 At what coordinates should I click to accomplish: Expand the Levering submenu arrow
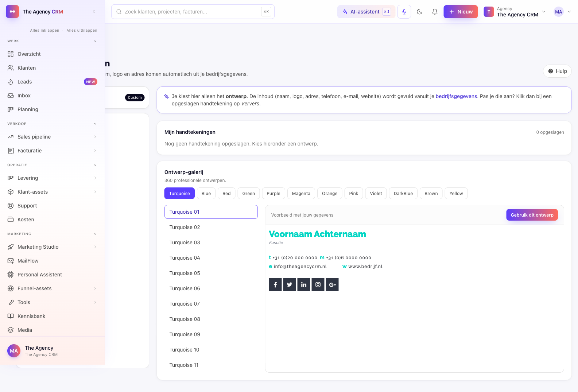click(x=95, y=178)
